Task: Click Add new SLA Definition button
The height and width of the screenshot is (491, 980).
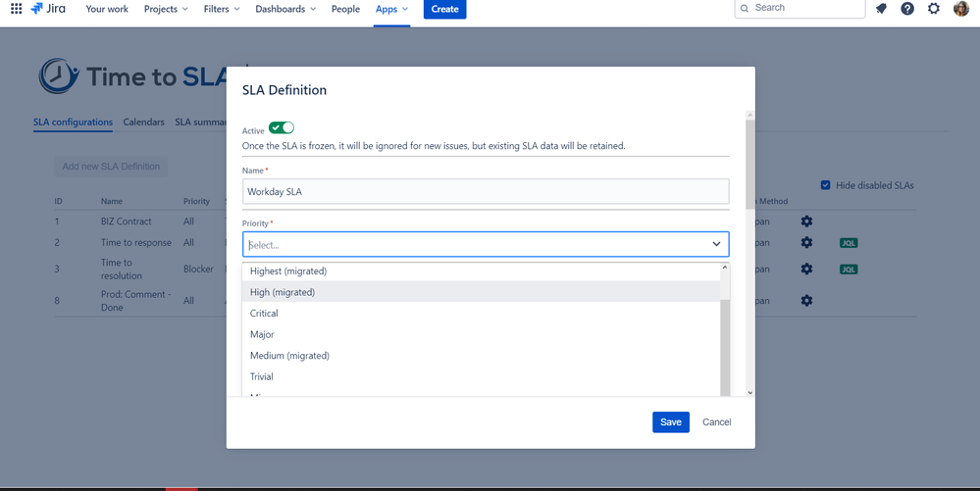Action: 111,167
